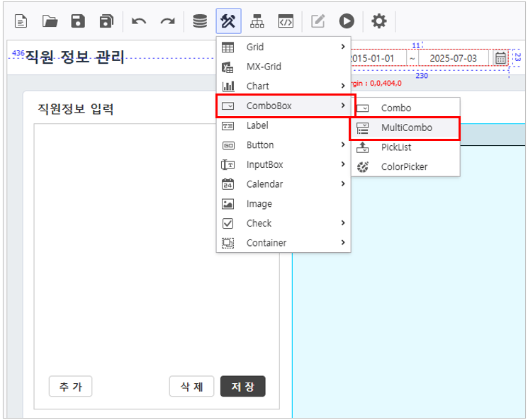Click the save icon in toolbar
The image size is (528, 420).
(78, 21)
